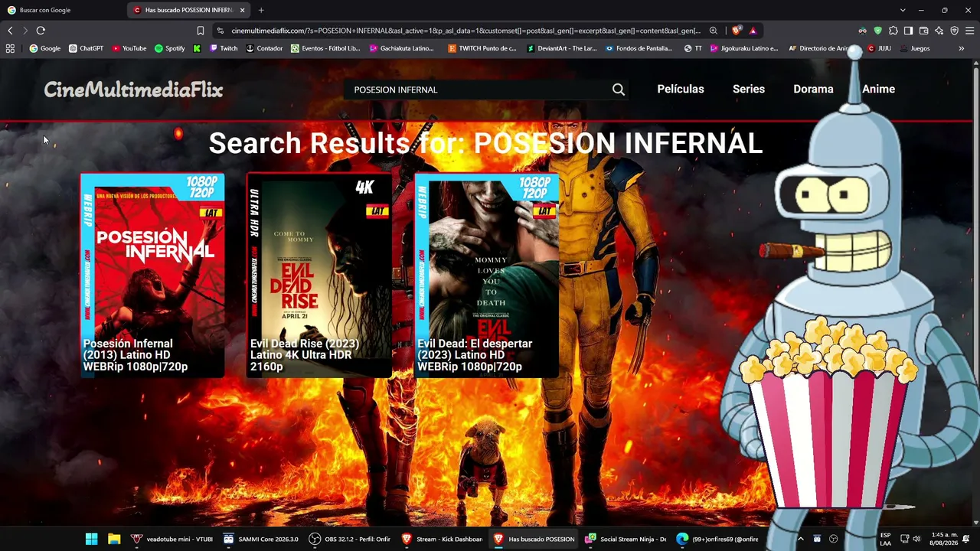Open the Dorama menu
Screen dimensions: 980x551
[x=813, y=89]
